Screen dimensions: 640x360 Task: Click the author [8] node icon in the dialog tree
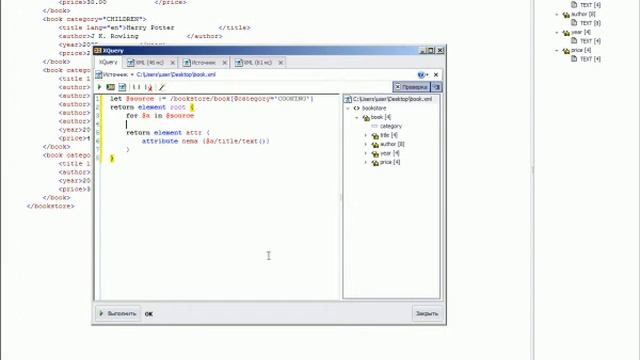tap(375, 144)
